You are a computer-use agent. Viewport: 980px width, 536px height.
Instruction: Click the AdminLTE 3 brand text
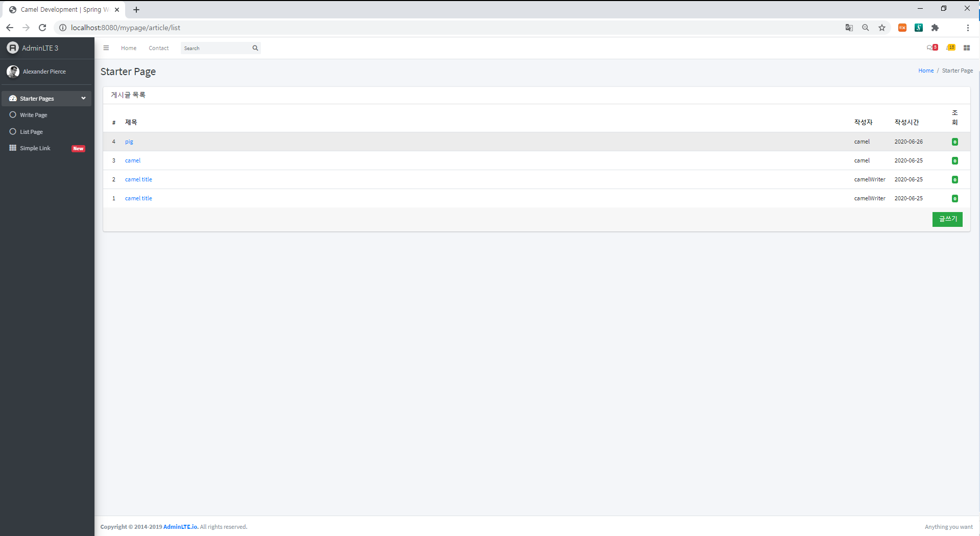pyautogui.click(x=40, y=48)
